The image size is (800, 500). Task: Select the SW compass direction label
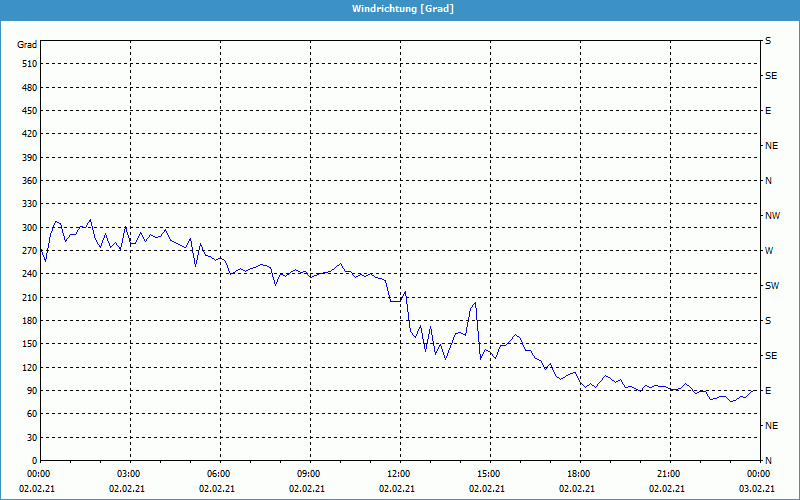coord(771,286)
